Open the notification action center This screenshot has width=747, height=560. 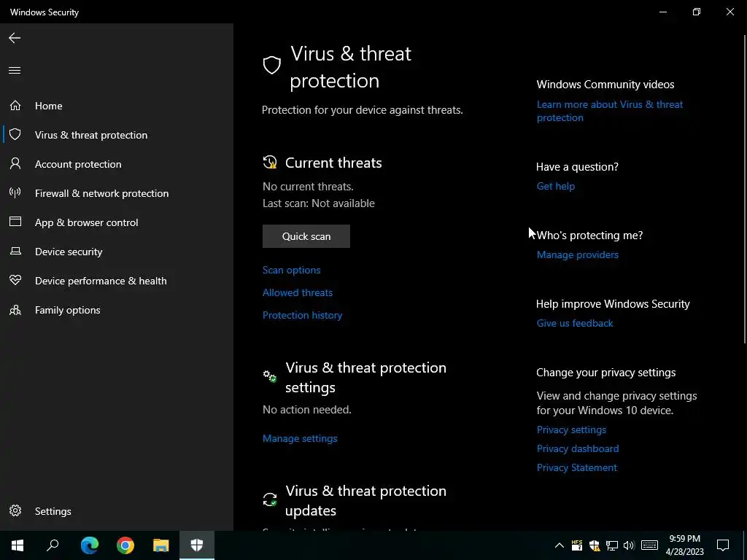723,545
